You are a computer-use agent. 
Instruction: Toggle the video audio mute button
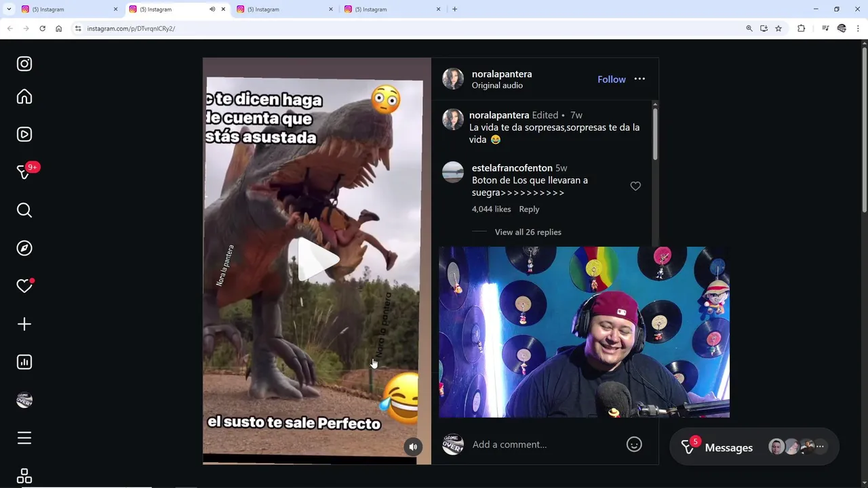413,447
